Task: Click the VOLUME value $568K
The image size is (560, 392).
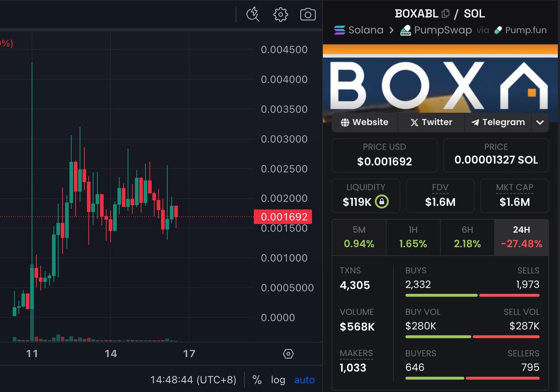Action: pyautogui.click(x=357, y=327)
